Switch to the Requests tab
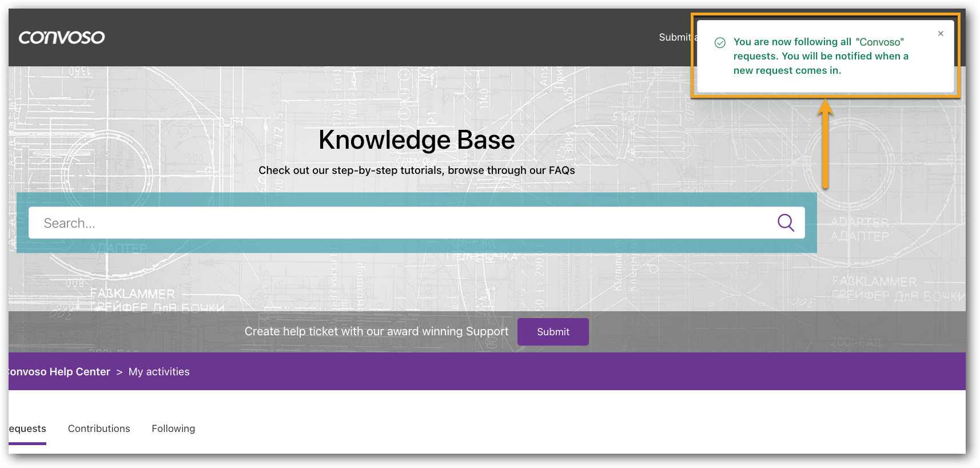Viewport: 980px width, 468px height. [27, 429]
